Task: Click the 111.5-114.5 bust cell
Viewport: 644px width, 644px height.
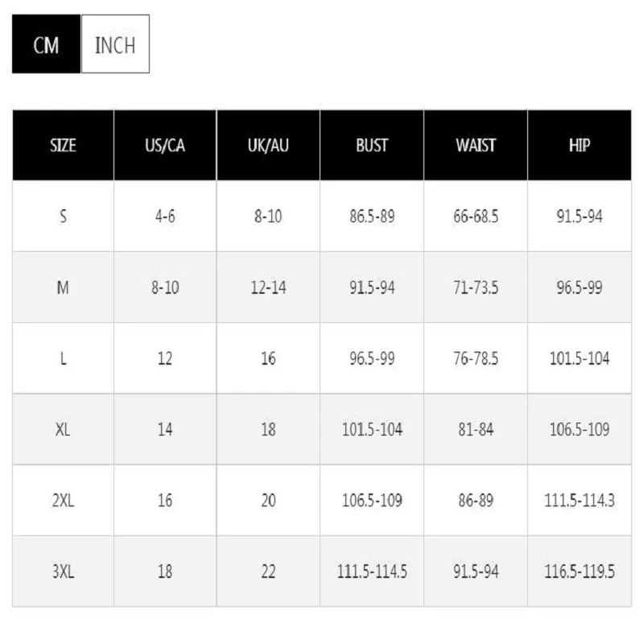Action: 372,572
